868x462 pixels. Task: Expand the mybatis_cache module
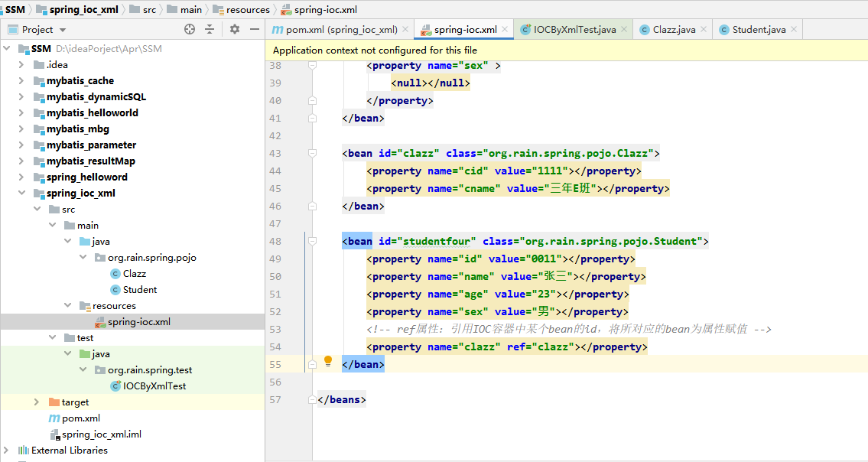coord(21,81)
